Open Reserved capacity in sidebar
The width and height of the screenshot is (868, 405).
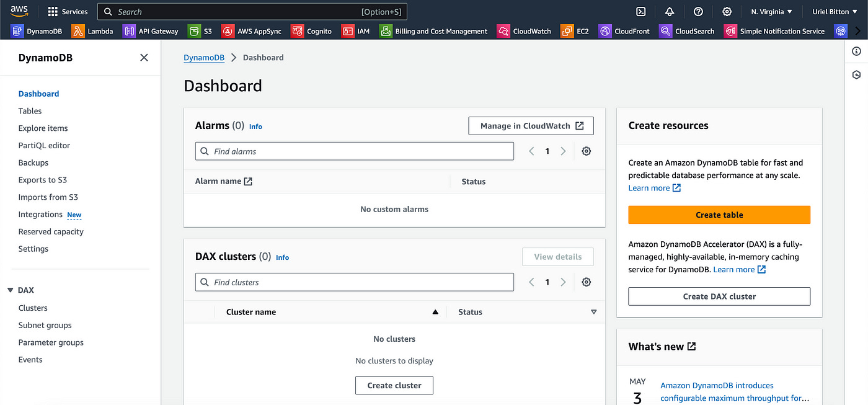point(51,232)
